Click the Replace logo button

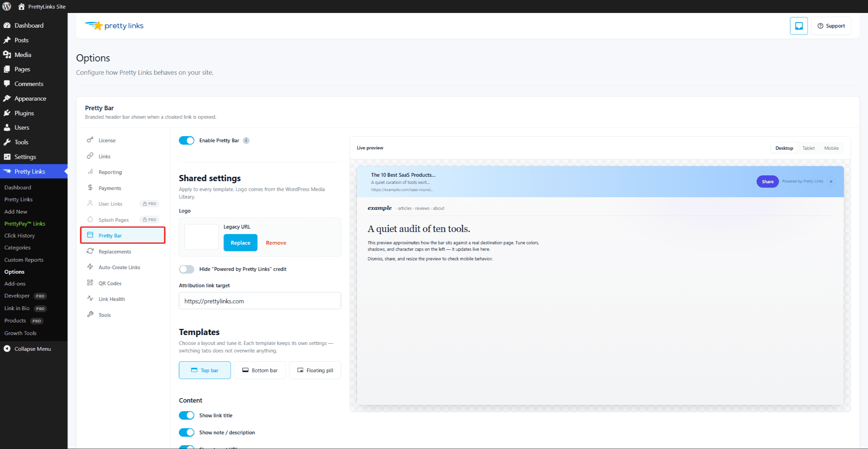[240, 243]
